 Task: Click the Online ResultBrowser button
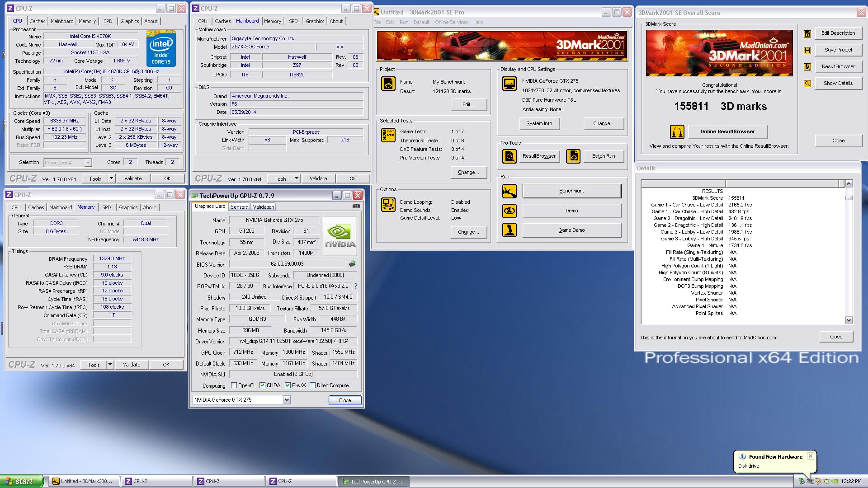click(x=727, y=132)
